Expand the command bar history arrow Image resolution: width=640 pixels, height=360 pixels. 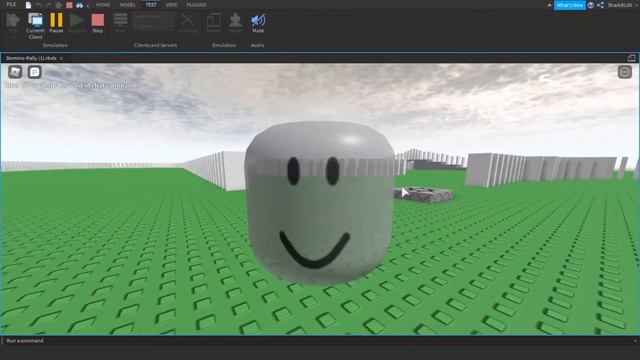tap(635, 341)
